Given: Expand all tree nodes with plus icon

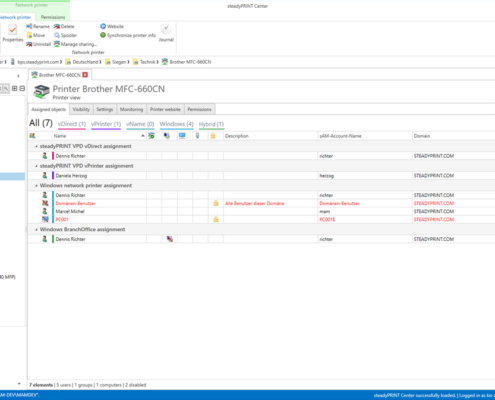Looking at the screenshot, I should tap(14, 88).
